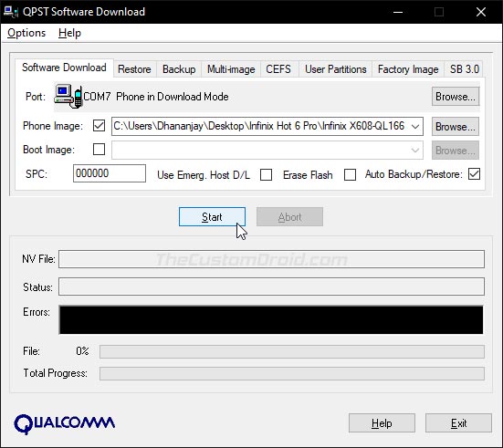Switch to the Restore tab
This screenshot has height=448, width=503.
134,69
